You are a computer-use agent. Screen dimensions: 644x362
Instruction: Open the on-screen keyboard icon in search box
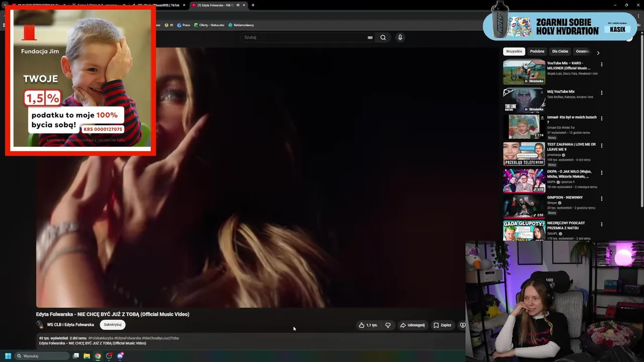pos(370,37)
